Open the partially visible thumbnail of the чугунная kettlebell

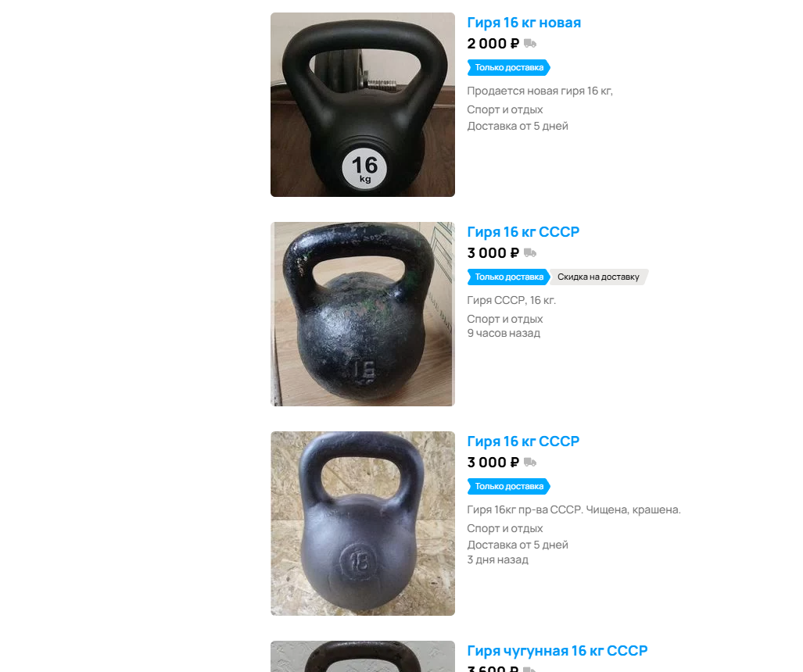(x=363, y=656)
